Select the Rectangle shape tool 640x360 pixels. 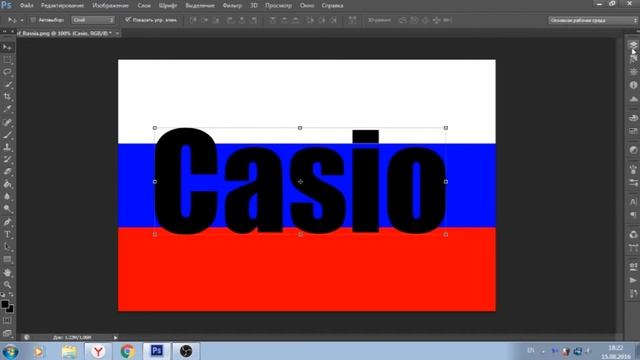7,259
